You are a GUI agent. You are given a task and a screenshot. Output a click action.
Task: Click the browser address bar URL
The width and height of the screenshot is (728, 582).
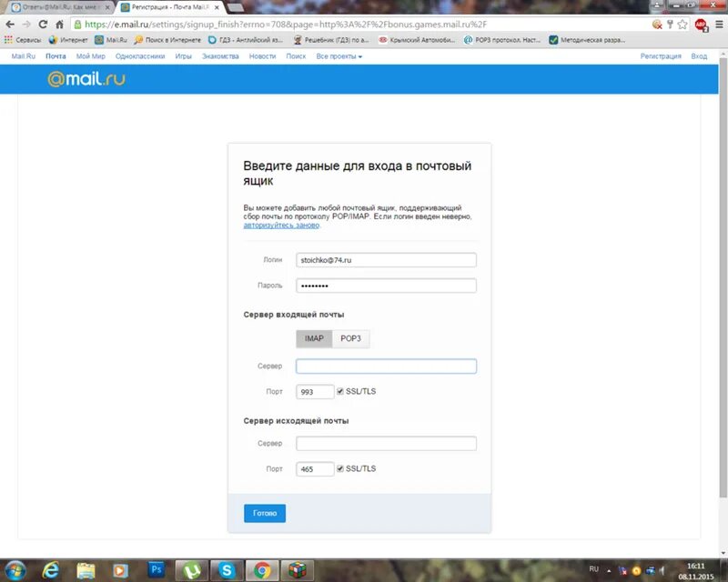[x=286, y=25]
